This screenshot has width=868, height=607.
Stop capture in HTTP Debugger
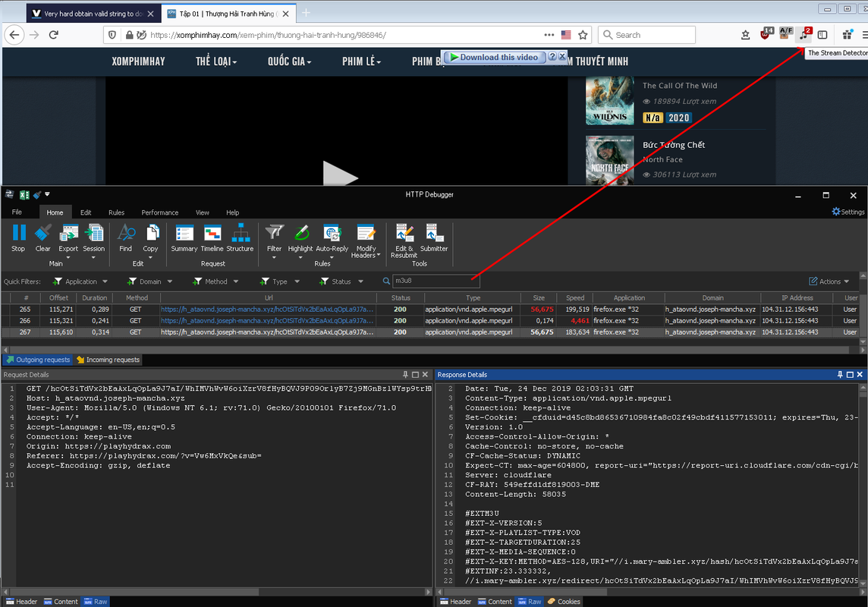pos(18,238)
